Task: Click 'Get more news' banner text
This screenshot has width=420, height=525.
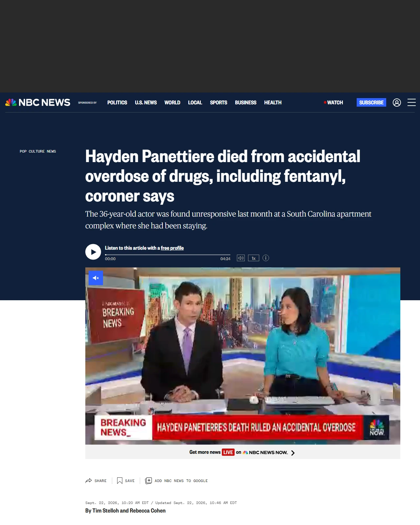Action: (205, 452)
